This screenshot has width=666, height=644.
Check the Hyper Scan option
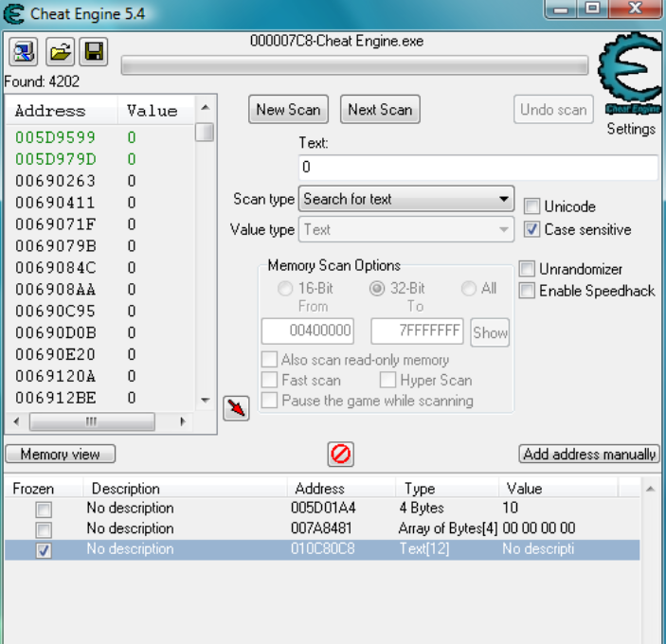(x=387, y=380)
